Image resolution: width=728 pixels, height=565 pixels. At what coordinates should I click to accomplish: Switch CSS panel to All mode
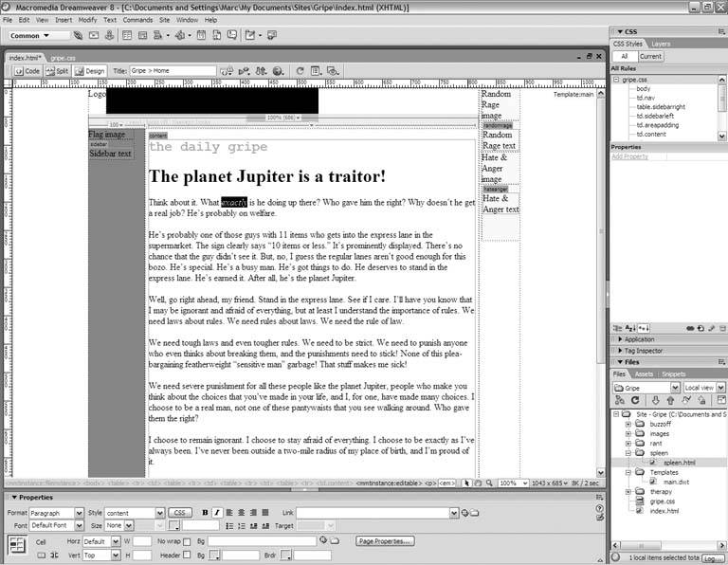coord(625,56)
